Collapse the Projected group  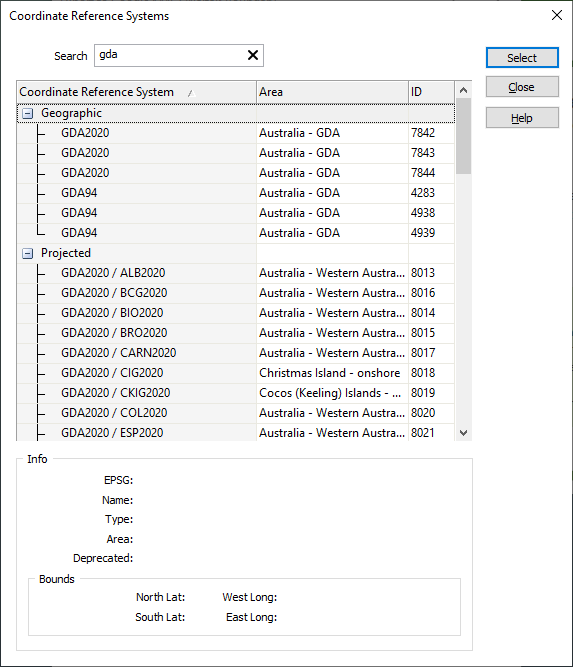click(x=28, y=254)
